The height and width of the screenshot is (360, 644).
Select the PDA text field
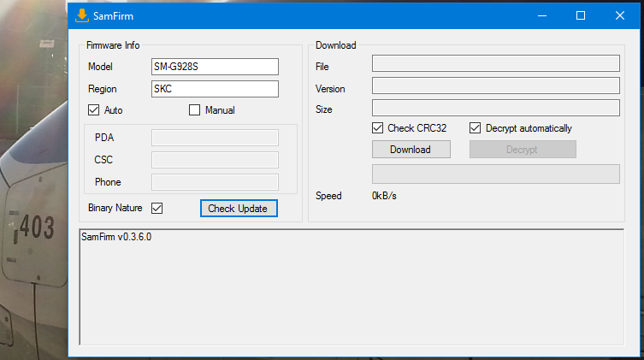215,138
